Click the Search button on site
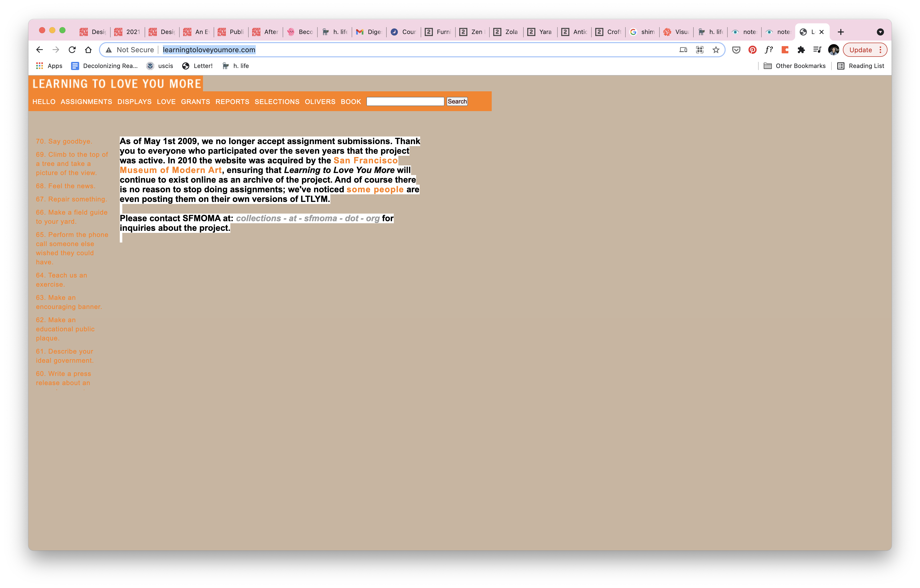Image resolution: width=920 pixels, height=588 pixels. [x=457, y=101]
